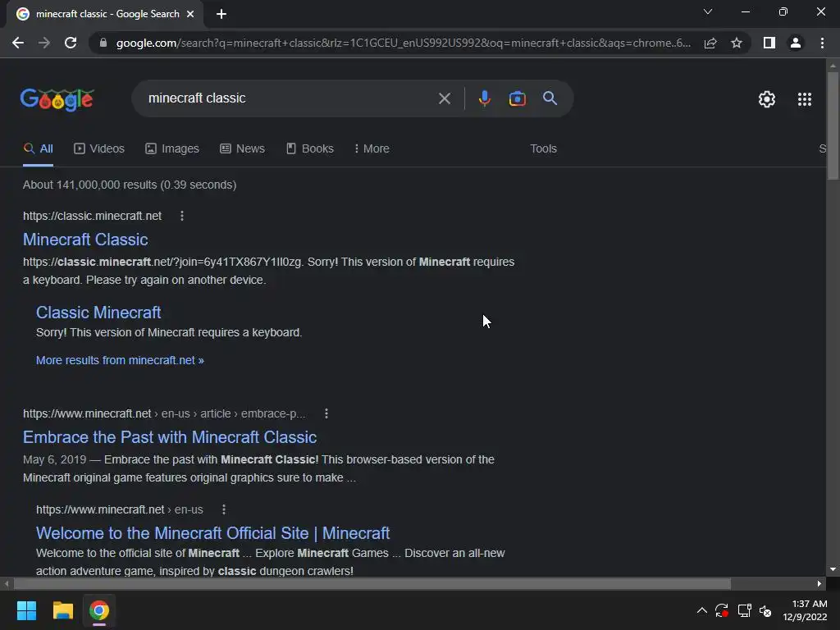The height and width of the screenshot is (630, 840).
Task: View site information via lock icon
Action: 103,43
